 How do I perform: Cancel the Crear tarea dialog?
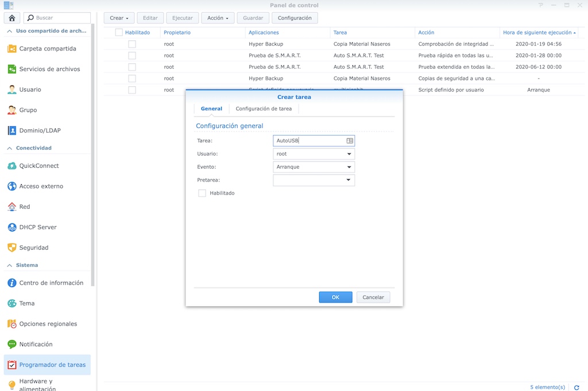click(x=373, y=297)
